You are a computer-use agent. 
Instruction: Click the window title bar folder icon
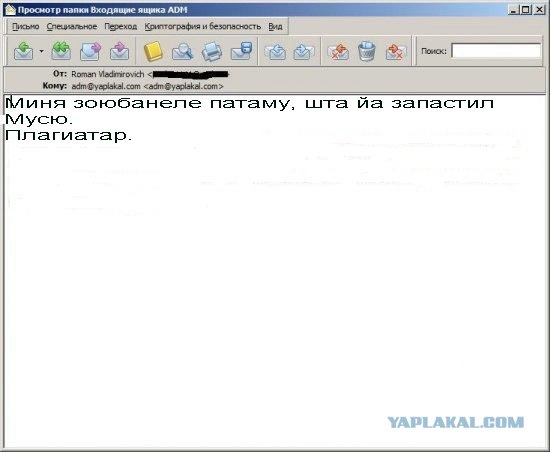coord(11,10)
